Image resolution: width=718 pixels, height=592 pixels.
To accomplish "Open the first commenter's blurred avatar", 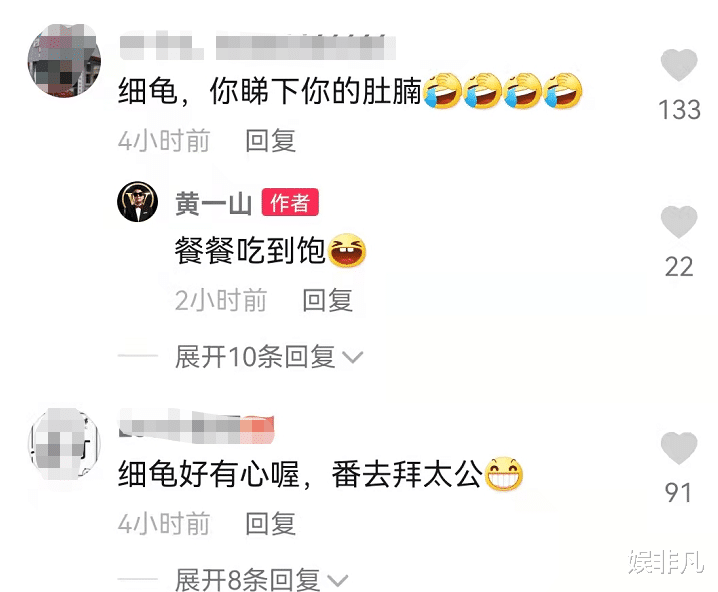I will pyautogui.click(x=64, y=60).
